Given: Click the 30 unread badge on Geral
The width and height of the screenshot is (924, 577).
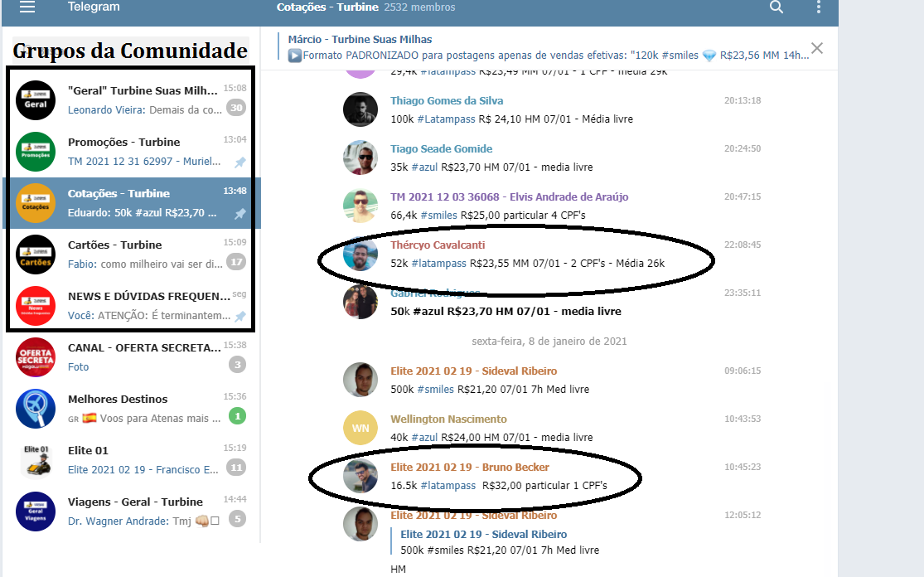Looking at the screenshot, I should coord(236,108).
